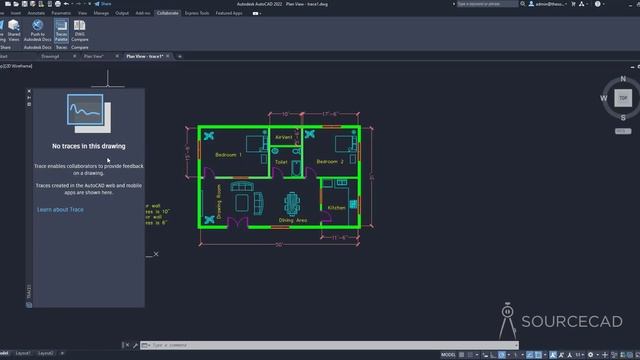The image size is (640, 360).
Task: Open the Insert ribbon tab
Action: coord(16,13)
